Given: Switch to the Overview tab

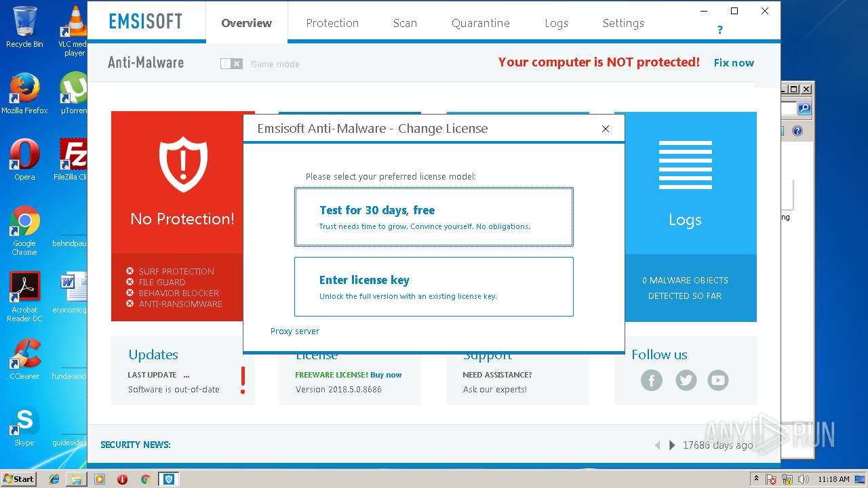Looking at the screenshot, I should [246, 23].
